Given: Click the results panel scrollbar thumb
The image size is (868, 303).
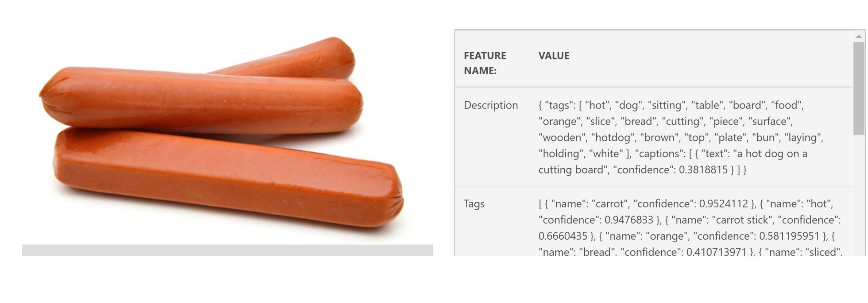Looking at the screenshot, I should tap(859, 88).
